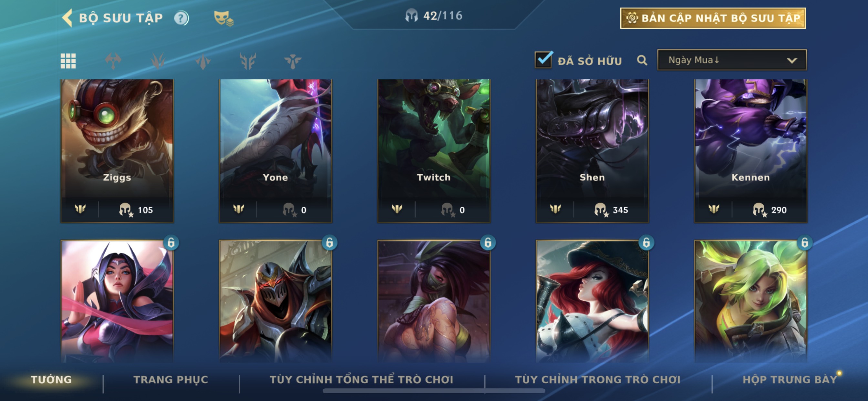Select the Shen champion card

pyautogui.click(x=592, y=151)
